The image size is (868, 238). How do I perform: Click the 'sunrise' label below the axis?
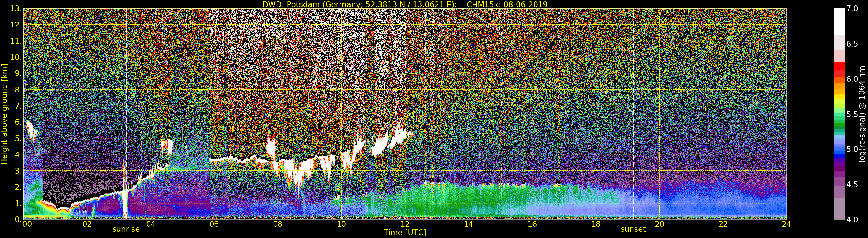[126, 229]
